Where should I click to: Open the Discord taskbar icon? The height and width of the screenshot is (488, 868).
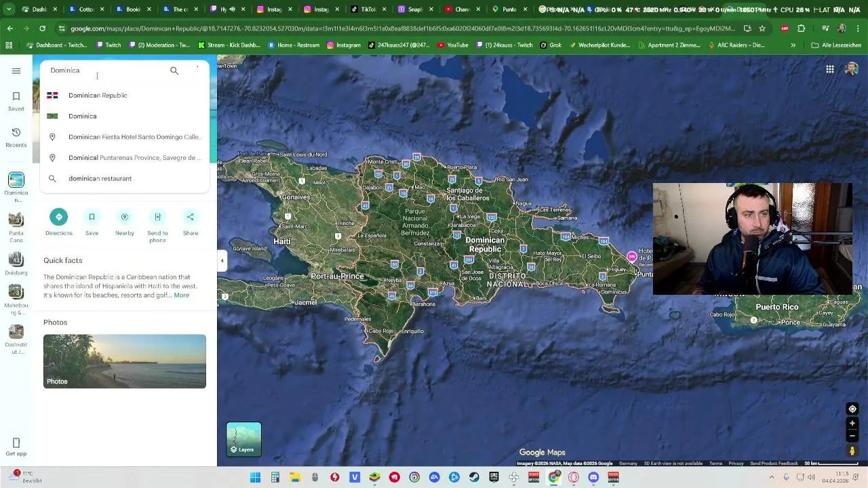click(593, 478)
